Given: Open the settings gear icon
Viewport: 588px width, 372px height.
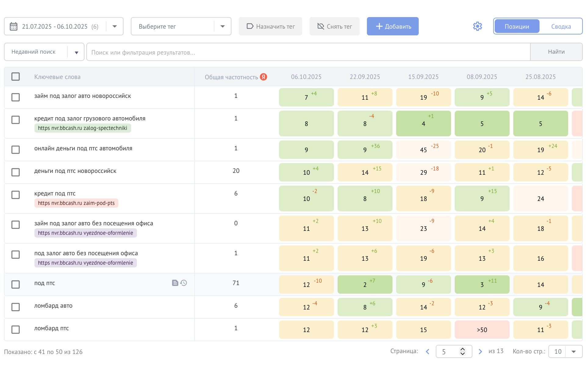Looking at the screenshot, I should (x=477, y=27).
